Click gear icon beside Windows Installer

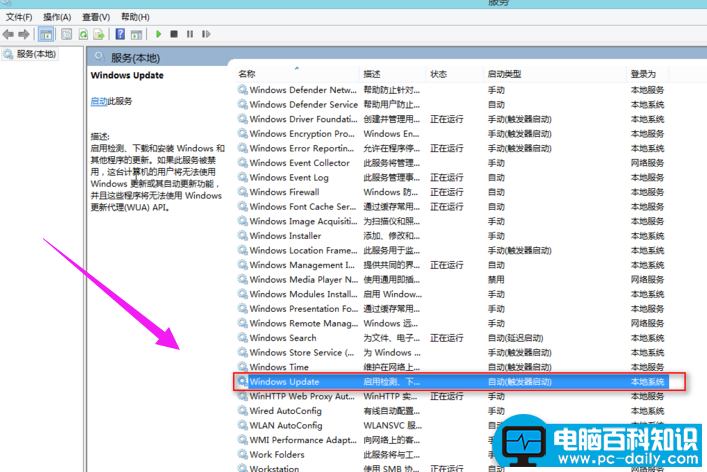pyautogui.click(x=243, y=236)
